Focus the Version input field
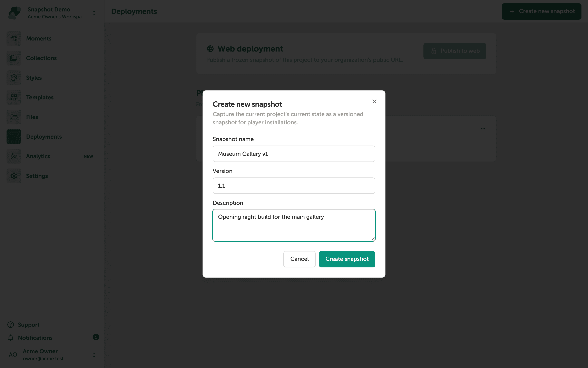 click(294, 186)
